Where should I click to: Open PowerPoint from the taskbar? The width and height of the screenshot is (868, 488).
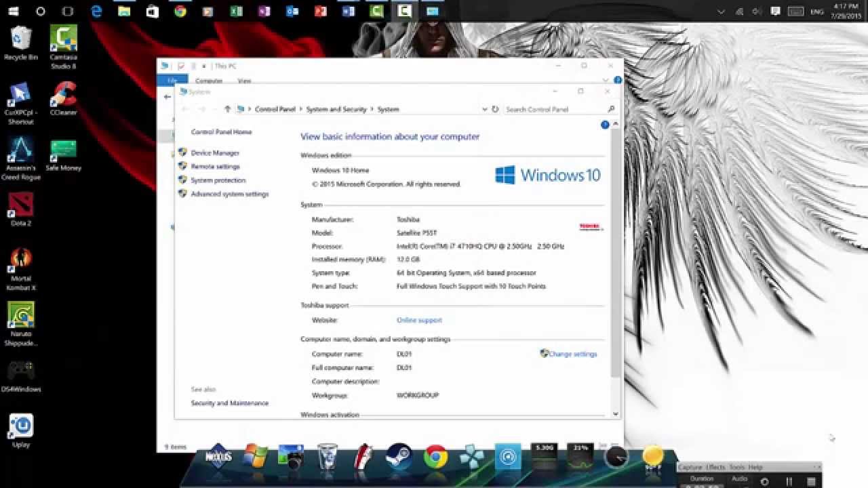[x=320, y=11]
